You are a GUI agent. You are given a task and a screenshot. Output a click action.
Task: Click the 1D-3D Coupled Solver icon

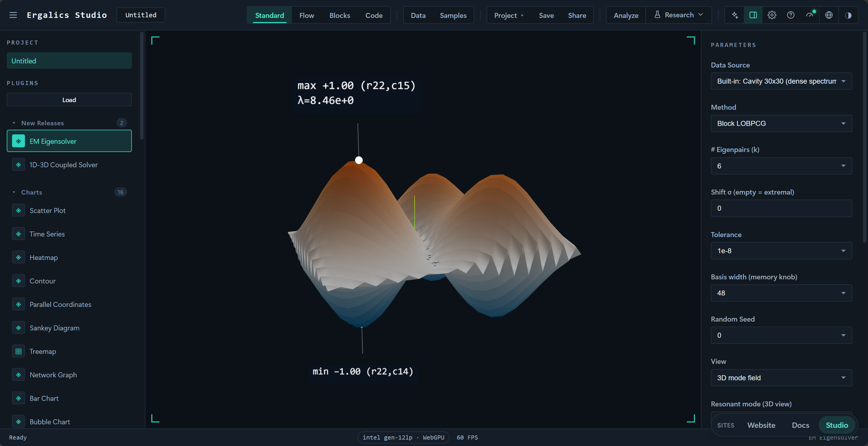point(18,165)
